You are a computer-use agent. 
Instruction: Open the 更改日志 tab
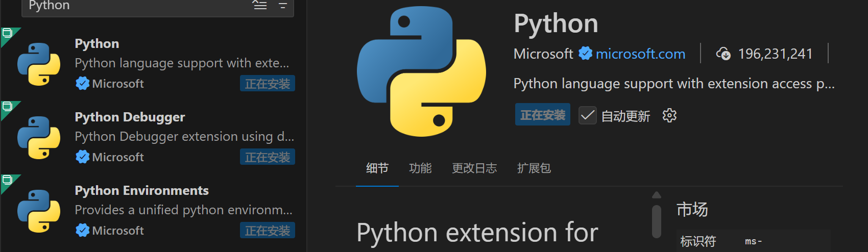coord(474,168)
